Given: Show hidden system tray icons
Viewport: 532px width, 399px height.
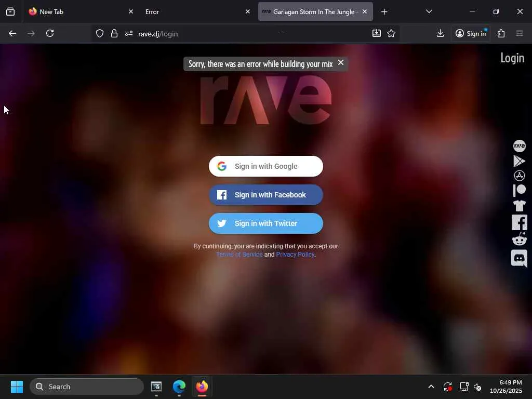Looking at the screenshot, I should (431, 387).
